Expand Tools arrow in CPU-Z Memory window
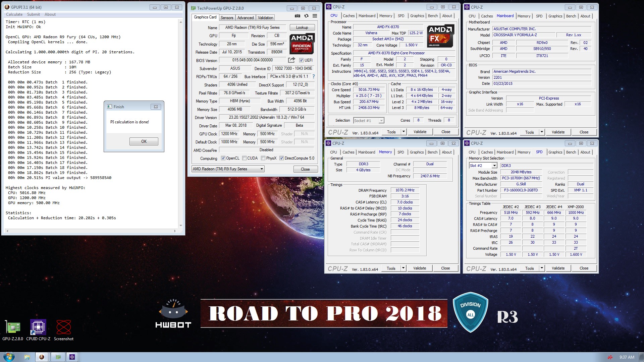Screen dimensions: 644x362 click(x=403, y=268)
